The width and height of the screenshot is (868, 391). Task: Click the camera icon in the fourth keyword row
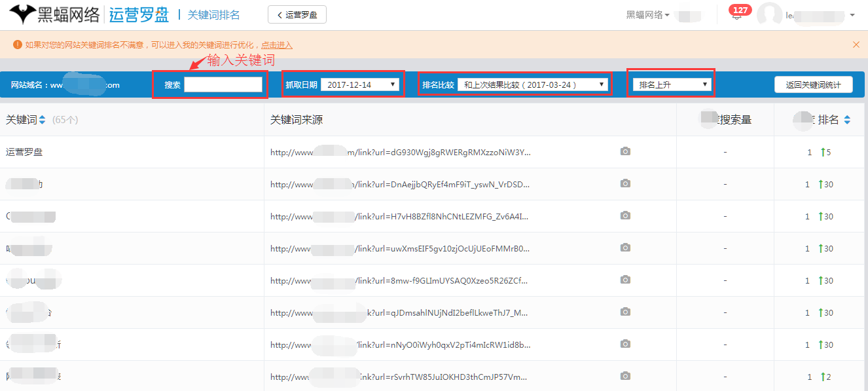625,248
